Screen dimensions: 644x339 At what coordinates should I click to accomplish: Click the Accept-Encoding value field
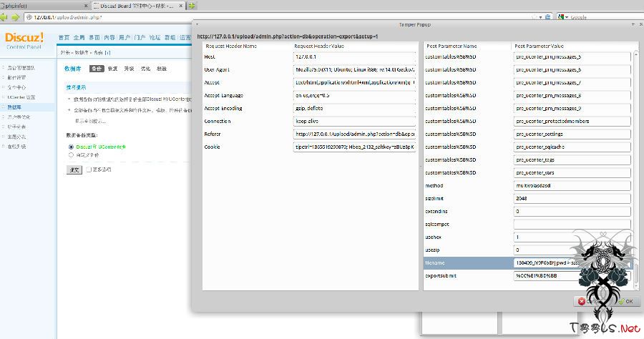(x=354, y=108)
